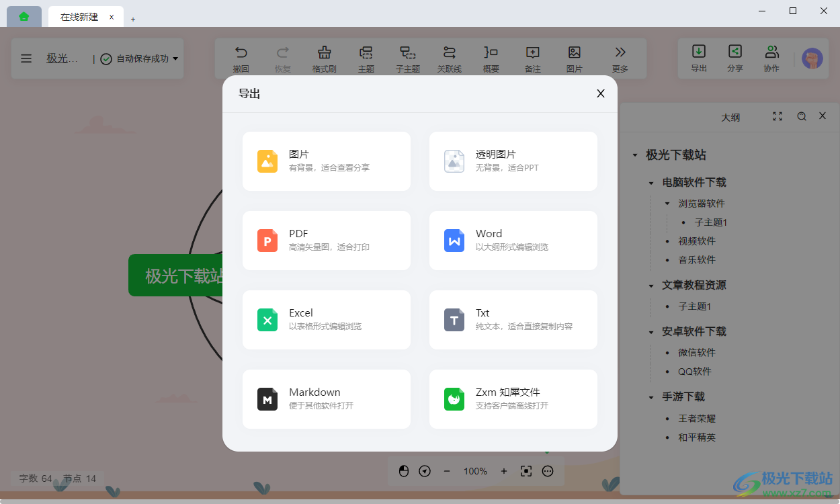Export as 图片 with background
Screen dimensions: 840x504
327,161
